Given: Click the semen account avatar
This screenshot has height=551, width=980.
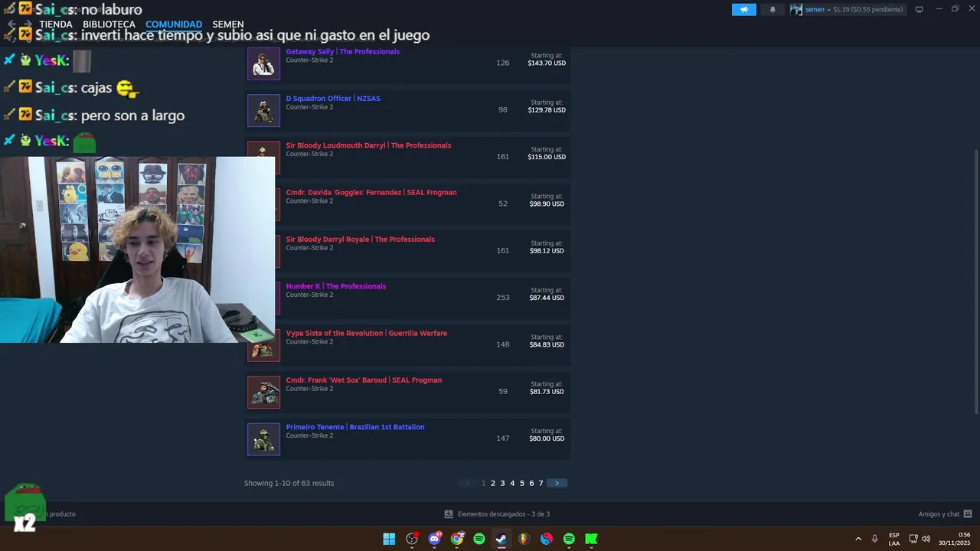Looking at the screenshot, I should (796, 9).
